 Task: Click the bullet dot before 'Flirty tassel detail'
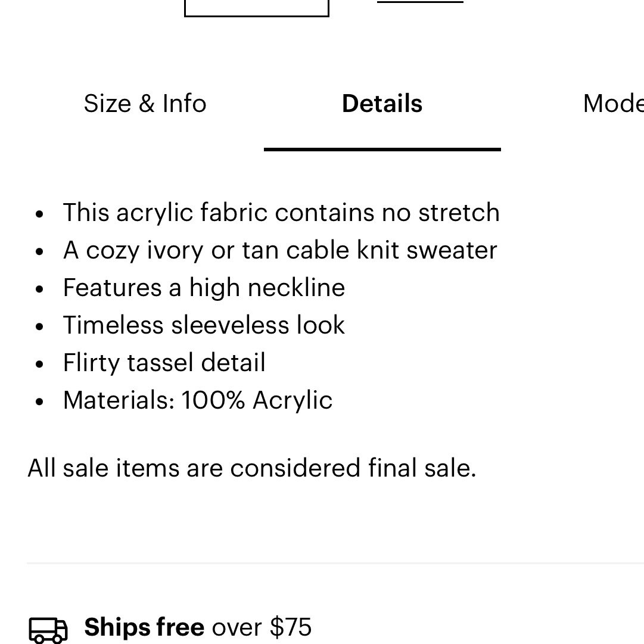point(39,365)
